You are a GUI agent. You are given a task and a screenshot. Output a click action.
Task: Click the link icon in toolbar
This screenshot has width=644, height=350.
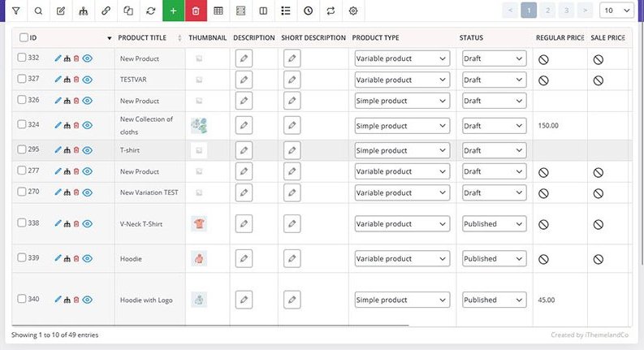click(106, 11)
